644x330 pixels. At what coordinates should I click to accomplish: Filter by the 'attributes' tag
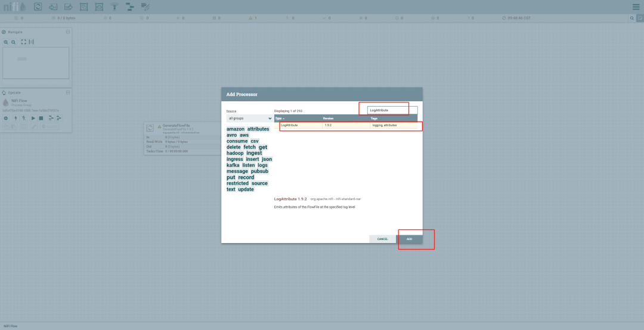[258, 129]
